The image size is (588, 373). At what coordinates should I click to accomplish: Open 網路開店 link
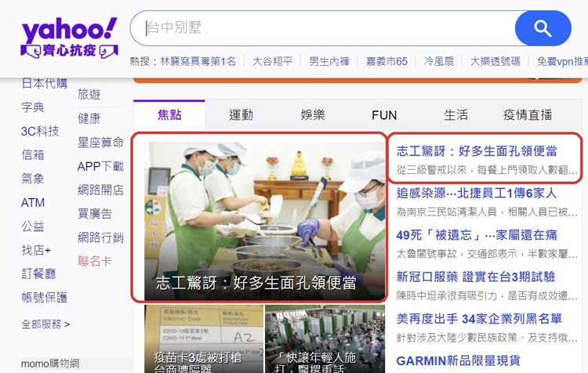(100, 190)
